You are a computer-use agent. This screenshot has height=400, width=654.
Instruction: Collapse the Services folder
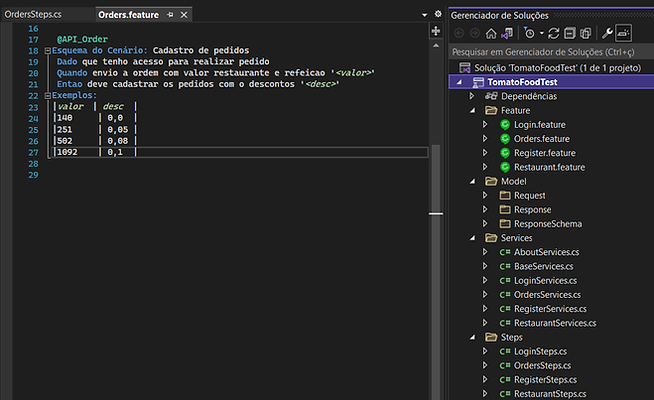click(473, 238)
